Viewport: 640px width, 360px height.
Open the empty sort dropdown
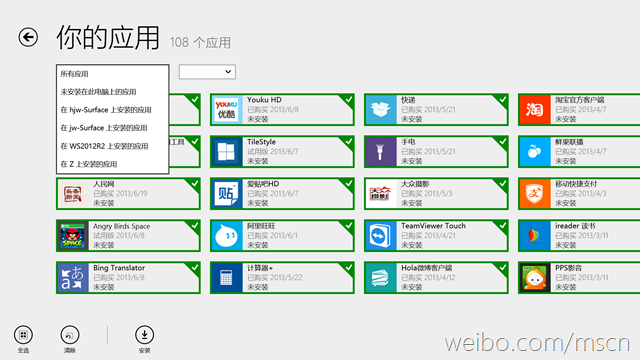click(207, 72)
